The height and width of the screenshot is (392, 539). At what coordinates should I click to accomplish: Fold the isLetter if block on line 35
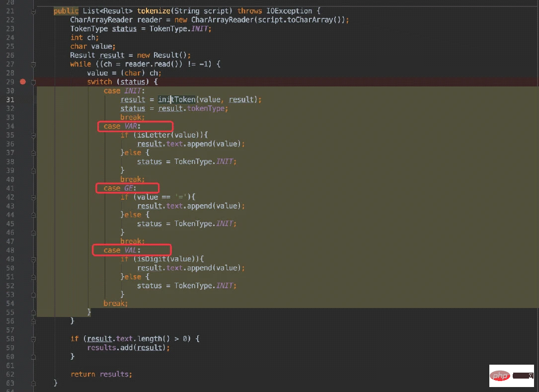33,135
